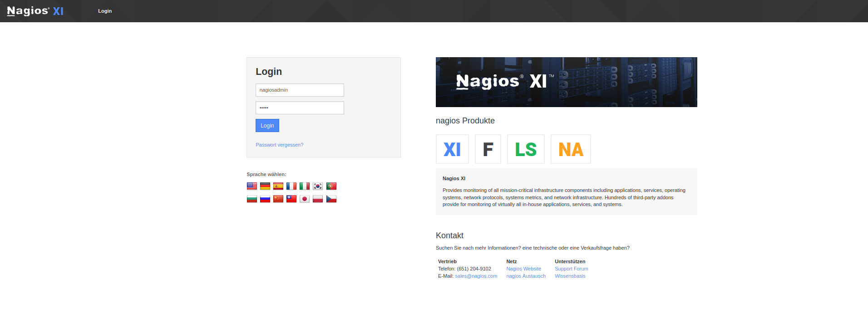Screen dimensions: 868x334
Task: Click the sales@nagios.com email link
Action: pyautogui.click(x=476, y=276)
